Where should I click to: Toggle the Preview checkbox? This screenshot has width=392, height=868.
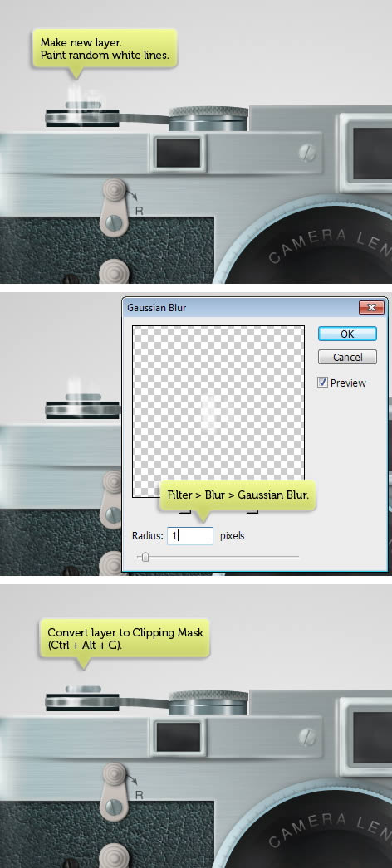pos(323,383)
